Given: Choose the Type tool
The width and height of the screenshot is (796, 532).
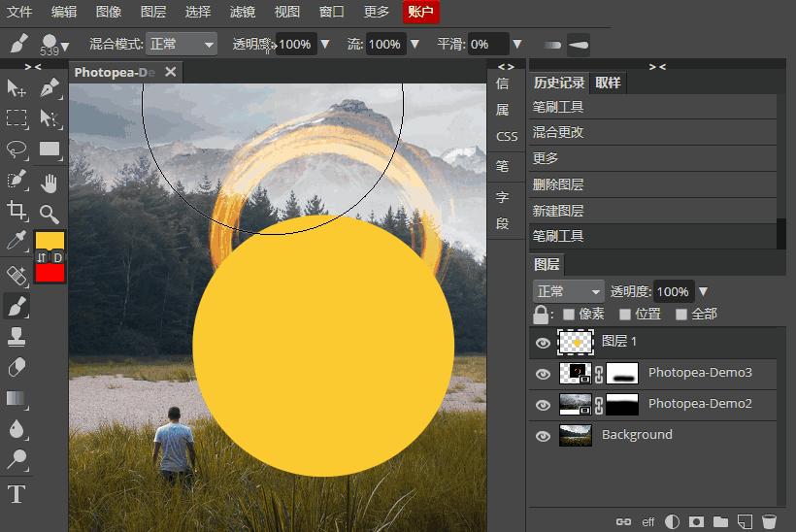Looking at the screenshot, I should (17, 494).
